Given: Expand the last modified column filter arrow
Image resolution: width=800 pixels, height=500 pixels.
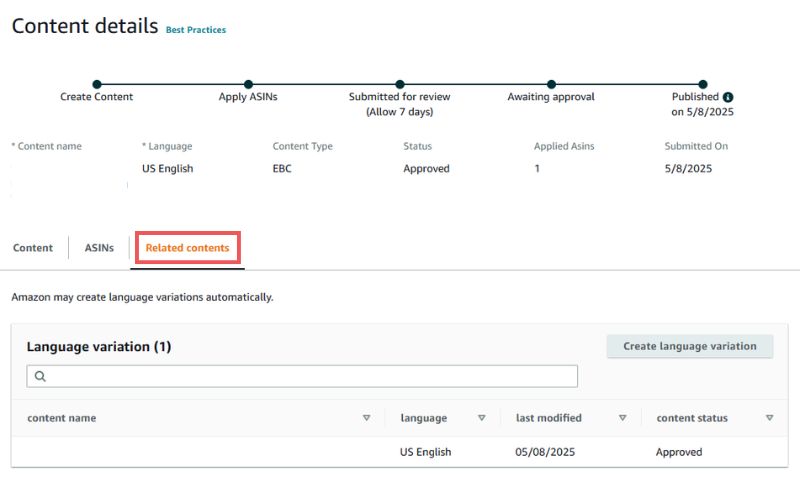Looking at the screenshot, I should 623,418.
